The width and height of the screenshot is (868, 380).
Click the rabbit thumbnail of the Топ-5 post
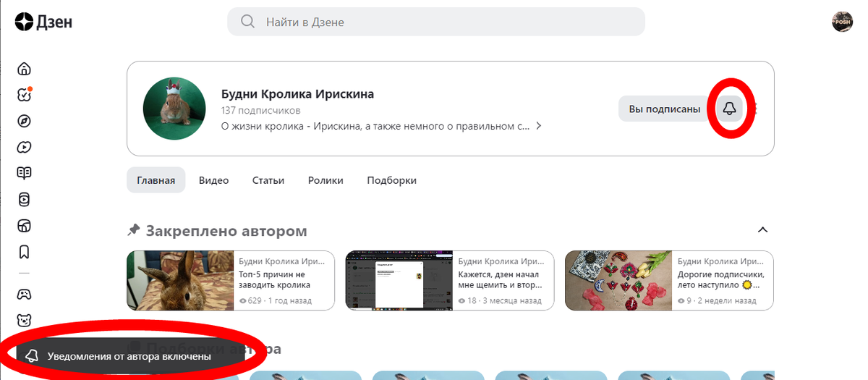click(x=180, y=281)
